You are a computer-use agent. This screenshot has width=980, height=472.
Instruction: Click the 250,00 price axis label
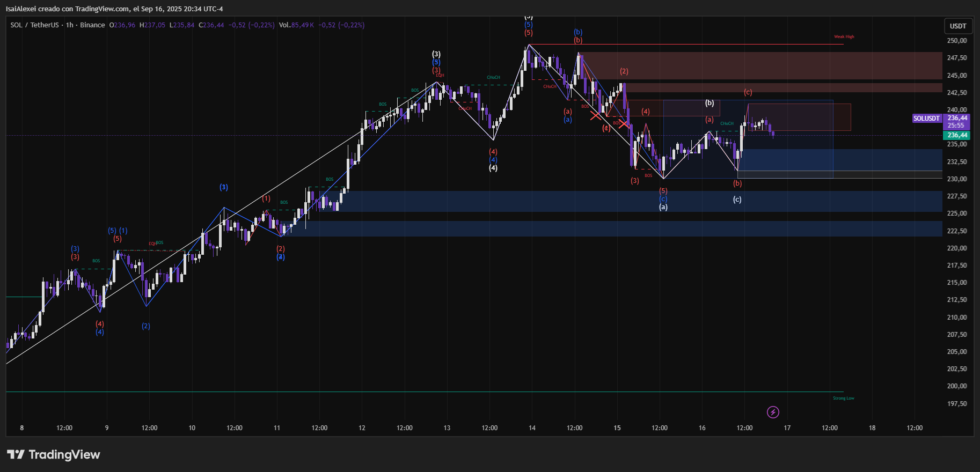point(956,41)
